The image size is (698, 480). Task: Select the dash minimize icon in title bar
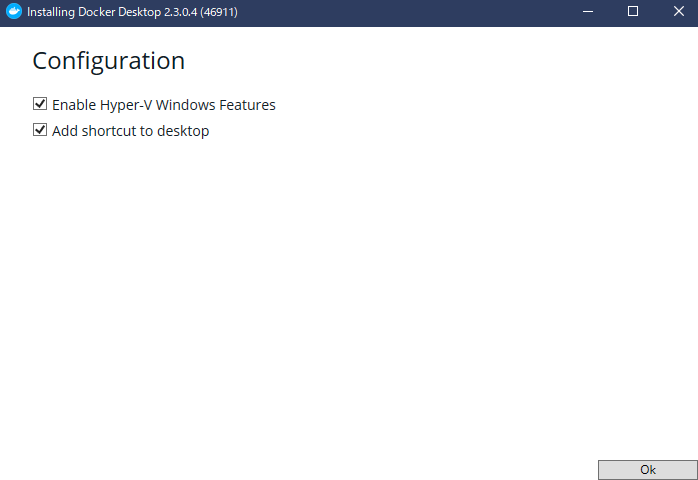coord(588,12)
